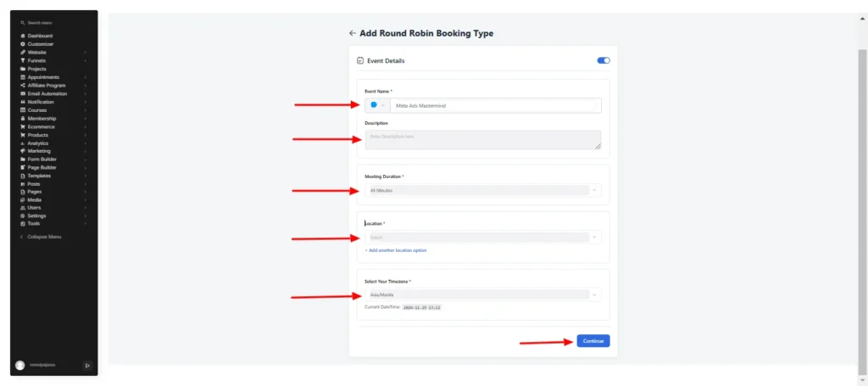Screen dimensions: 868x386
Task: Click Collapse Menu in sidebar
Action: coord(41,237)
